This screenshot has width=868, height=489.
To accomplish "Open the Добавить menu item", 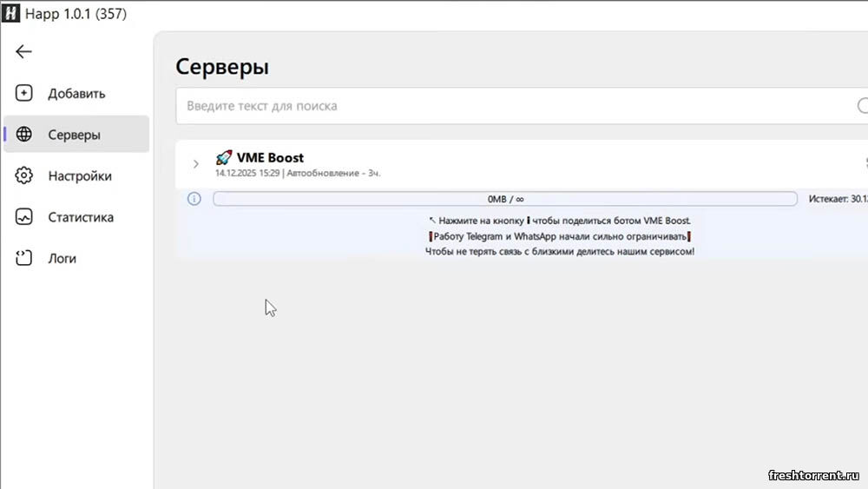I will (x=76, y=93).
